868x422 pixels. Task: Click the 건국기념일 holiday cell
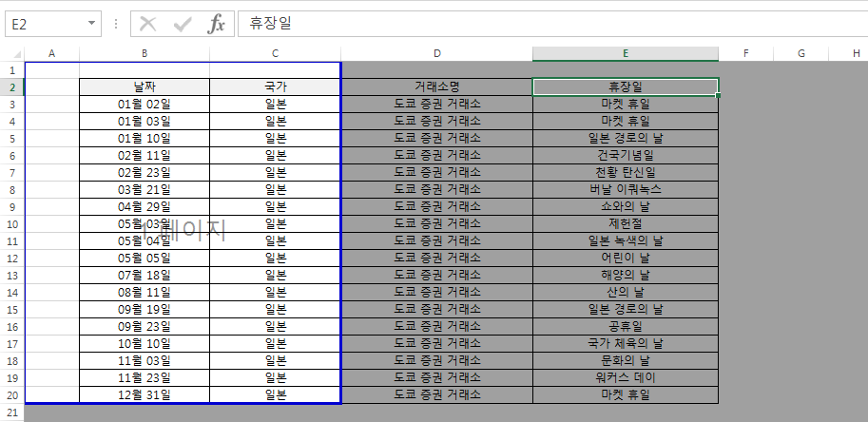[626, 156]
